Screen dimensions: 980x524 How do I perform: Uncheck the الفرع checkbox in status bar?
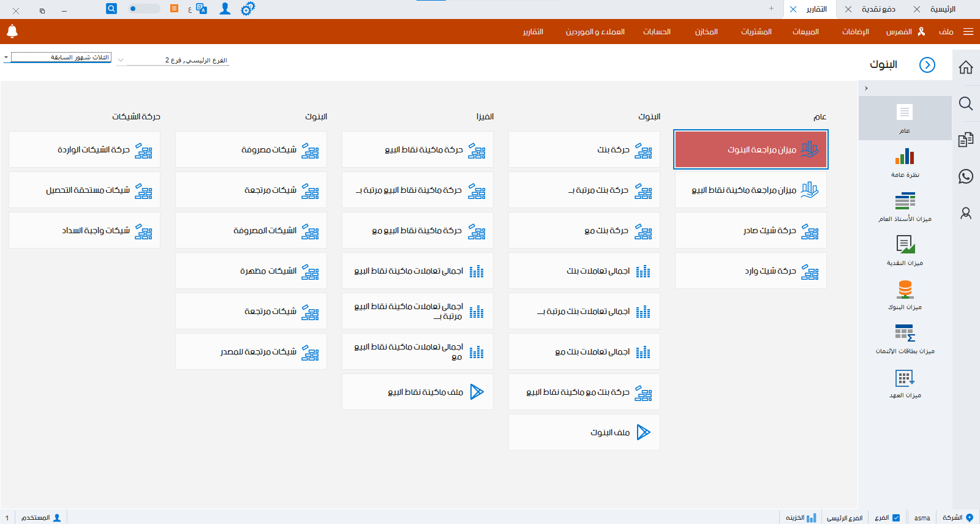coord(896,518)
